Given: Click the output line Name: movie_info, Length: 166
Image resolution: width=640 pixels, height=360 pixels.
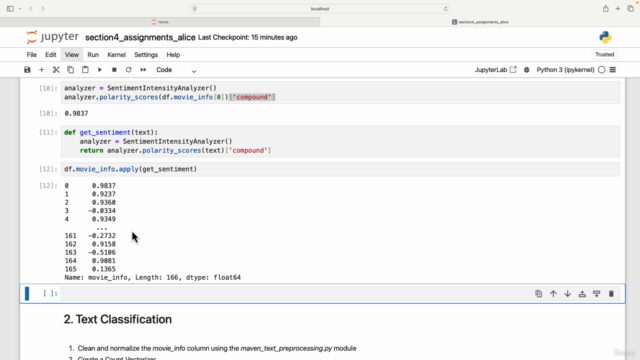Looking at the screenshot, I should tap(153, 278).
